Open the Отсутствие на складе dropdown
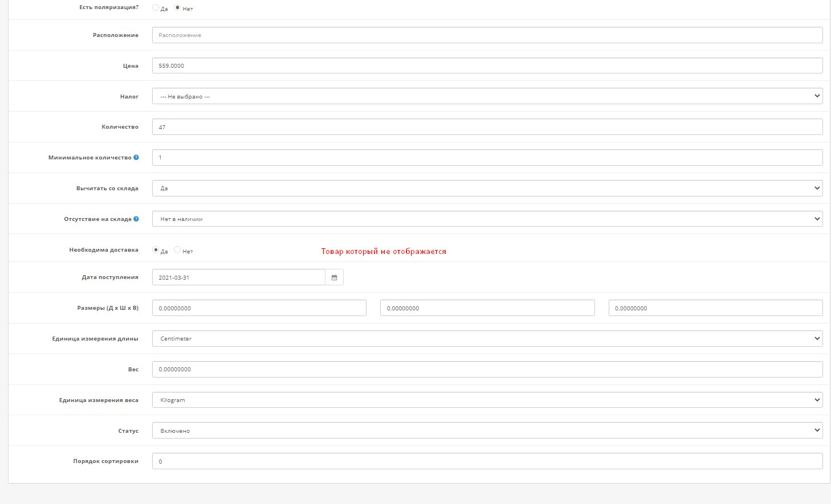The height and width of the screenshot is (504, 831). [x=487, y=219]
